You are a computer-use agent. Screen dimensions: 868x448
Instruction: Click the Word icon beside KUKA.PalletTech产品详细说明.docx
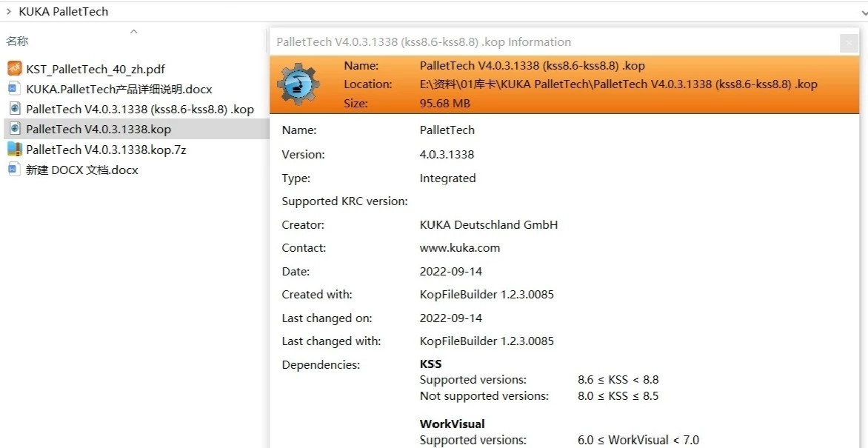coord(14,89)
